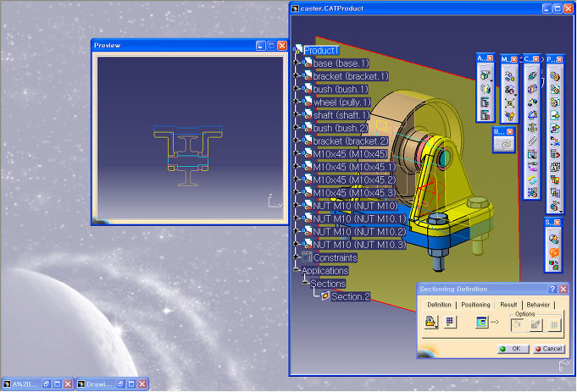577x392 pixels.
Task: Click the Clash analysis icon in Space toolbar
Action: coord(554,239)
